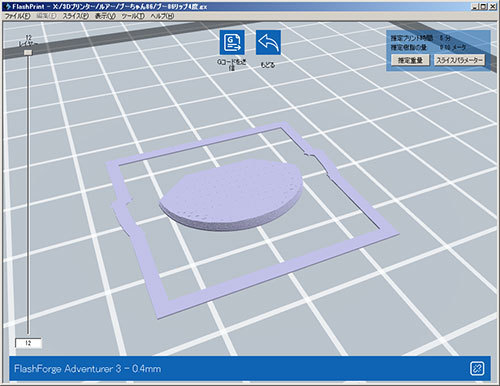Click the もどる back arrow icon
Viewport: 500px width, 386px height.
[x=268, y=42]
